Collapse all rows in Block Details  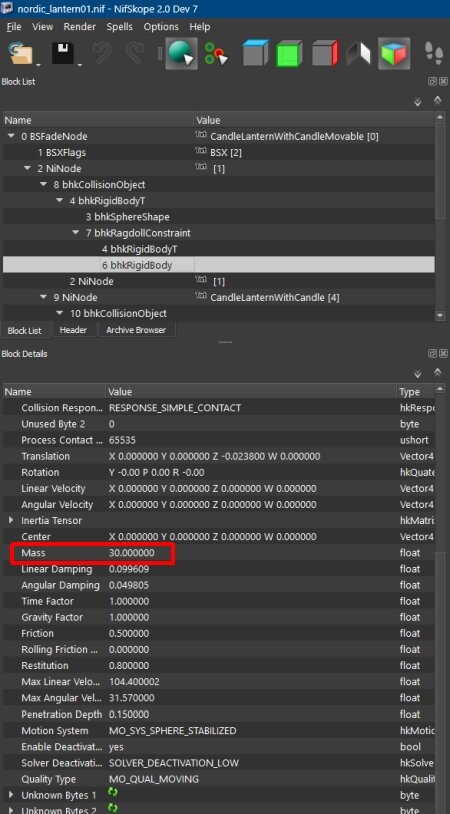click(438, 372)
